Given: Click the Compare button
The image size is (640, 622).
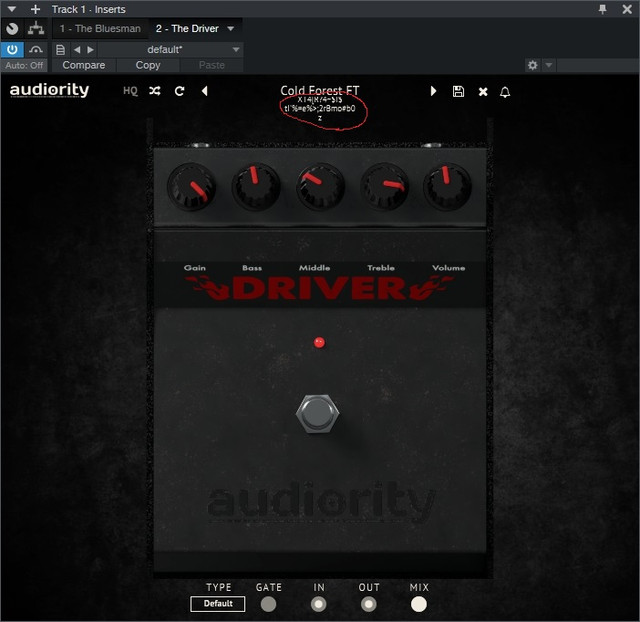Looking at the screenshot, I should click(x=84, y=65).
